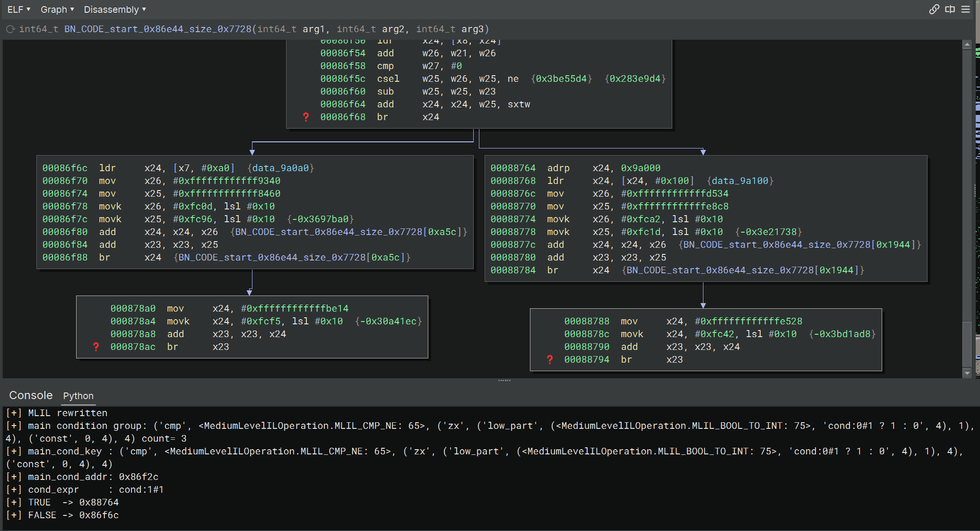Click the sync link chain icon
This screenshot has width=980, height=531.
point(934,9)
